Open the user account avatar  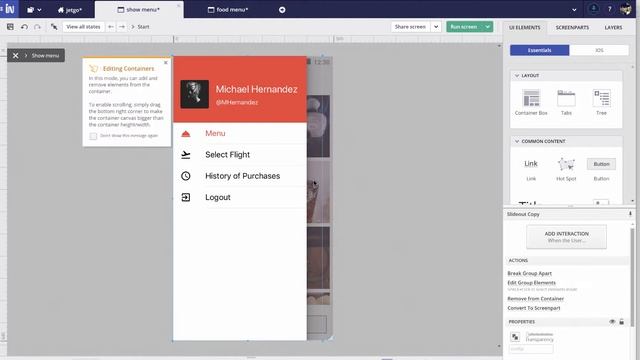(x=626, y=9)
